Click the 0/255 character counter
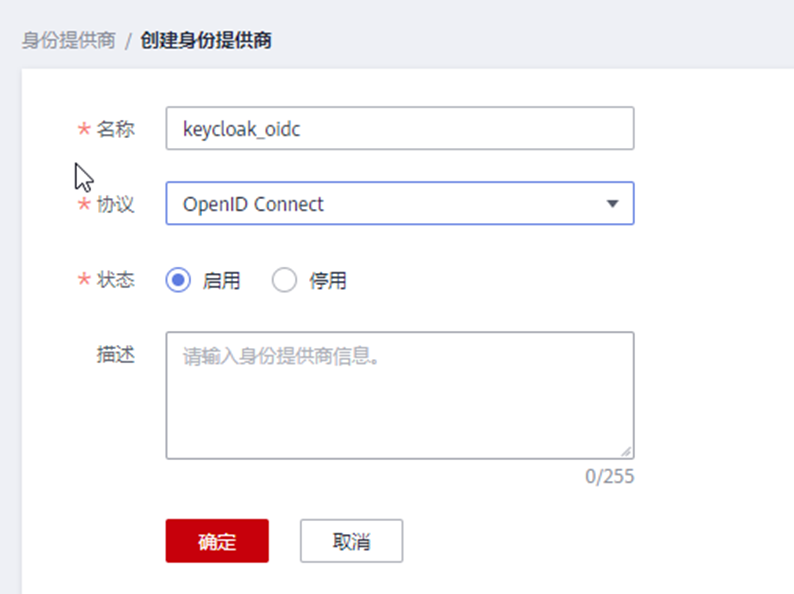 pyautogui.click(x=609, y=476)
